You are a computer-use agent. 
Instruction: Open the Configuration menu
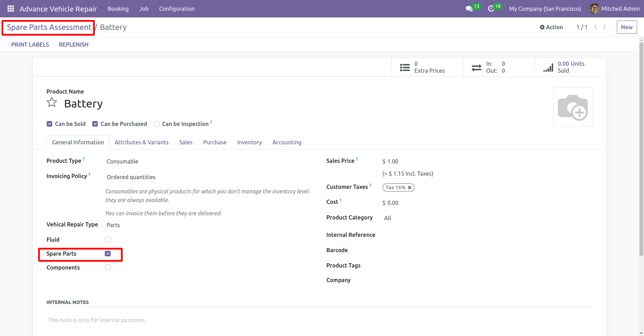[x=177, y=9]
